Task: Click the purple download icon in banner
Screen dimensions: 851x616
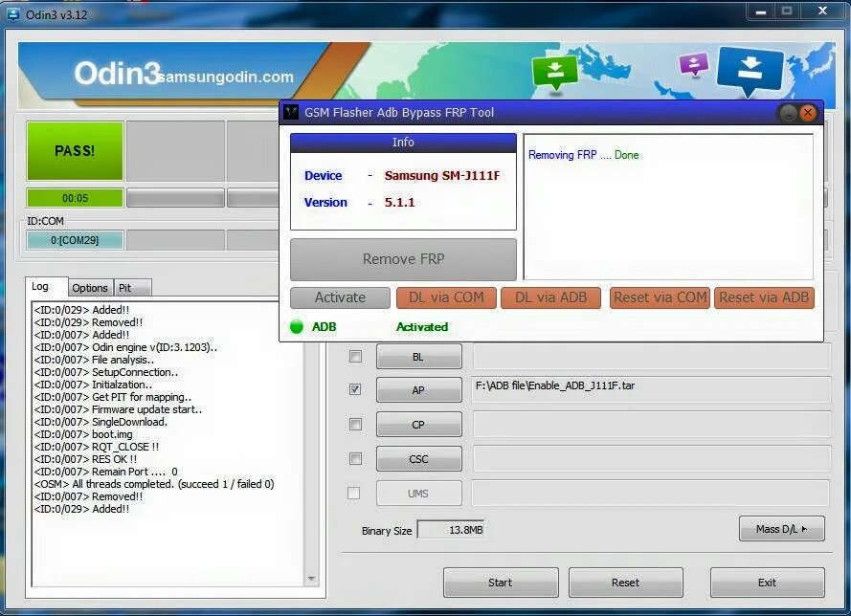Action: tap(694, 64)
